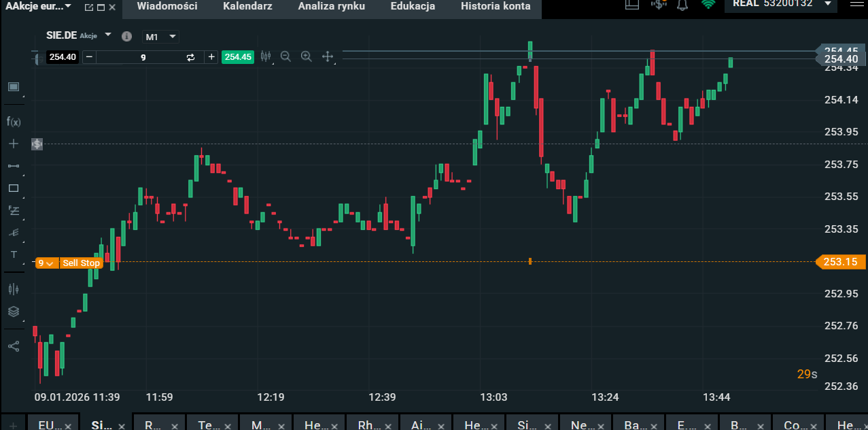Select the crosshair plus tool in sidebar
This screenshot has height=430, width=868.
click(14, 144)
